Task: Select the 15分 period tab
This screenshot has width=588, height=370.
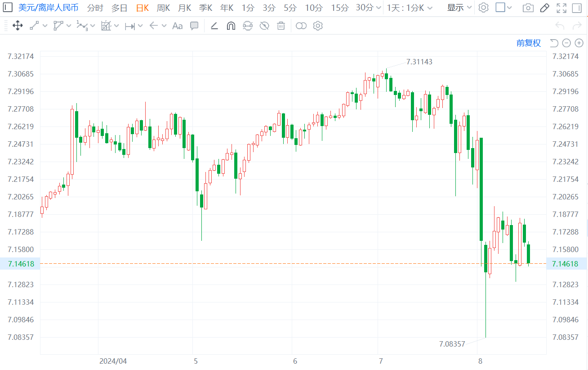Action: [x=339, y=8]
